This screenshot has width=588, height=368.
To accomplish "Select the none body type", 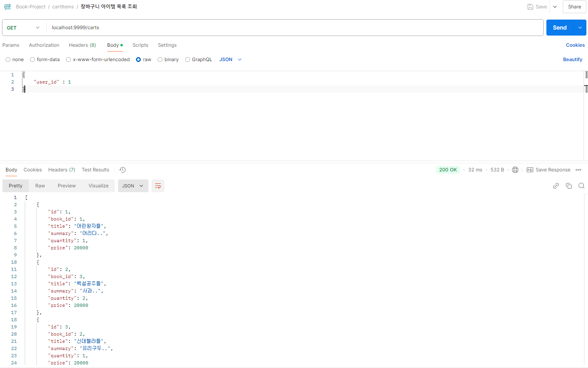I will (x=15, y=60).
